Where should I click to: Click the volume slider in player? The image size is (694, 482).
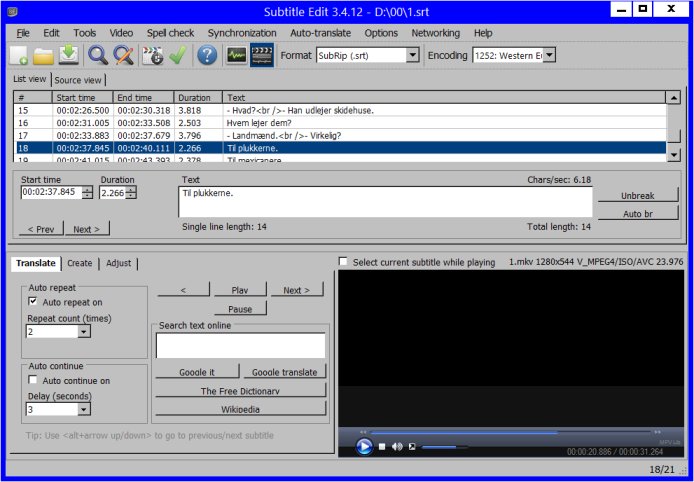click(x=444, y=447)
